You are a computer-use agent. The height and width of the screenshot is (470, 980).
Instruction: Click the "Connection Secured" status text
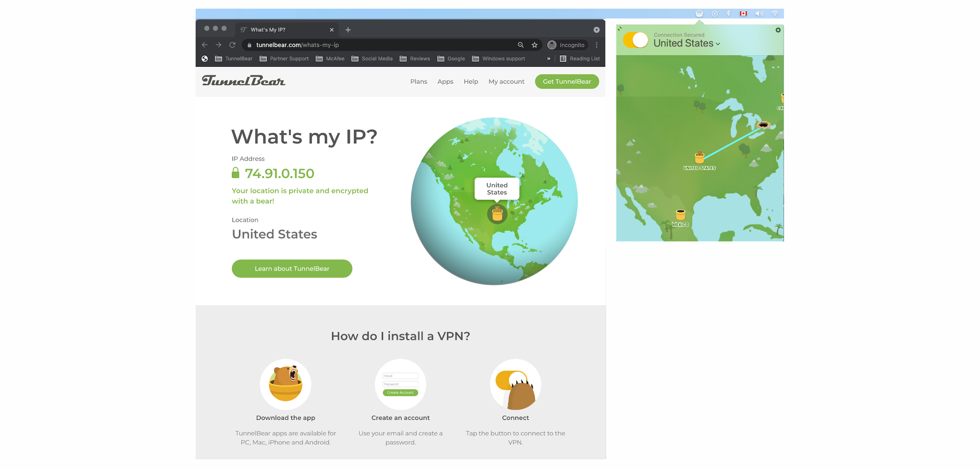(x=679, y=35)
